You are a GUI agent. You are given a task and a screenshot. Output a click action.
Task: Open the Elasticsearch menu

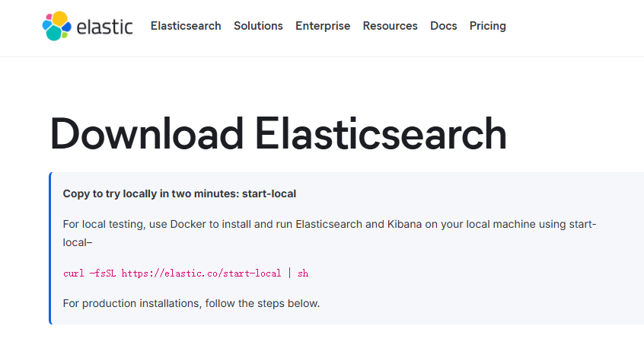pos(186,26)
